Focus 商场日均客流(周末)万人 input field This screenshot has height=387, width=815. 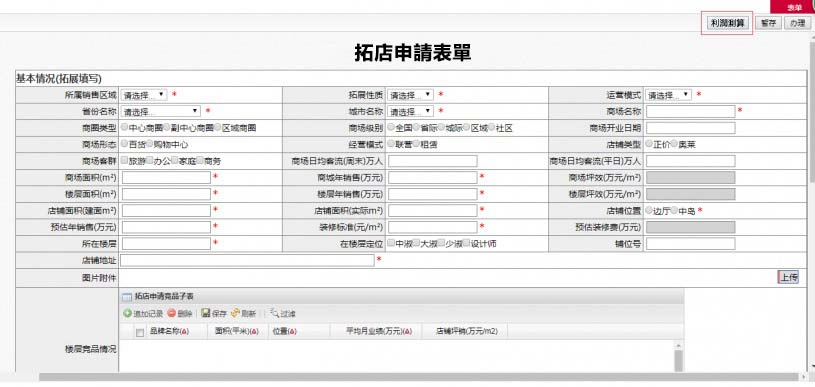(x=432, y=161)
